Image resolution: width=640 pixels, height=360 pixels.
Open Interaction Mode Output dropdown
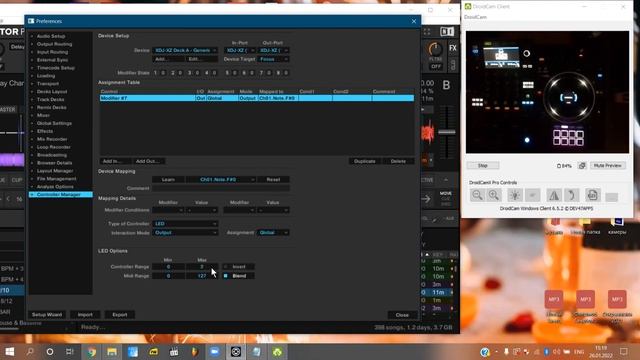coord(185,233)
